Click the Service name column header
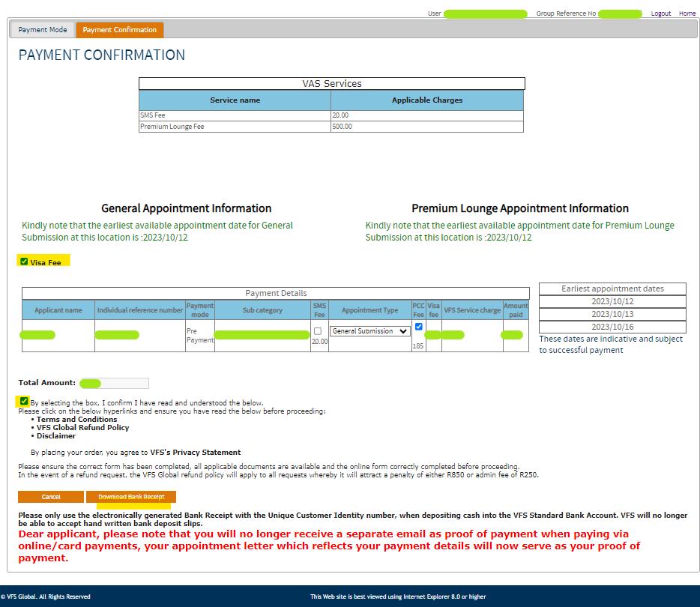 click(x=235, y=100)
